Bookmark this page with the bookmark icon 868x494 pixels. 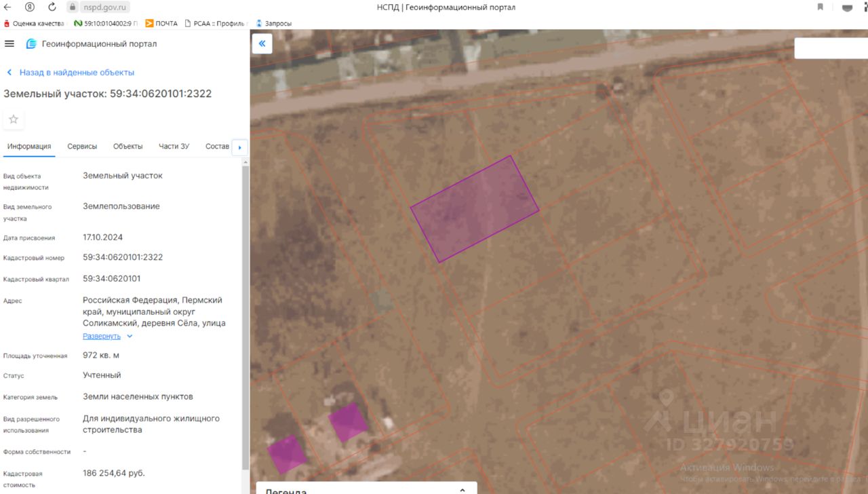[x=821, y=7]
